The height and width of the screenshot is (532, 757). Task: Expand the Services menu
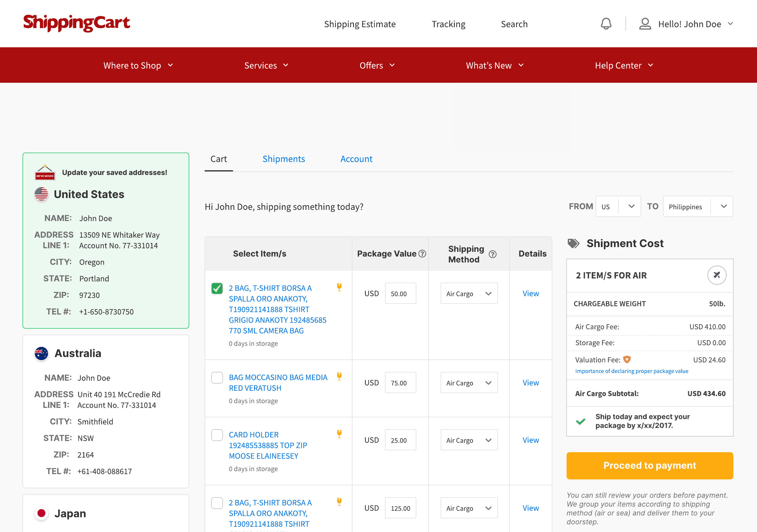coord(266,65)
